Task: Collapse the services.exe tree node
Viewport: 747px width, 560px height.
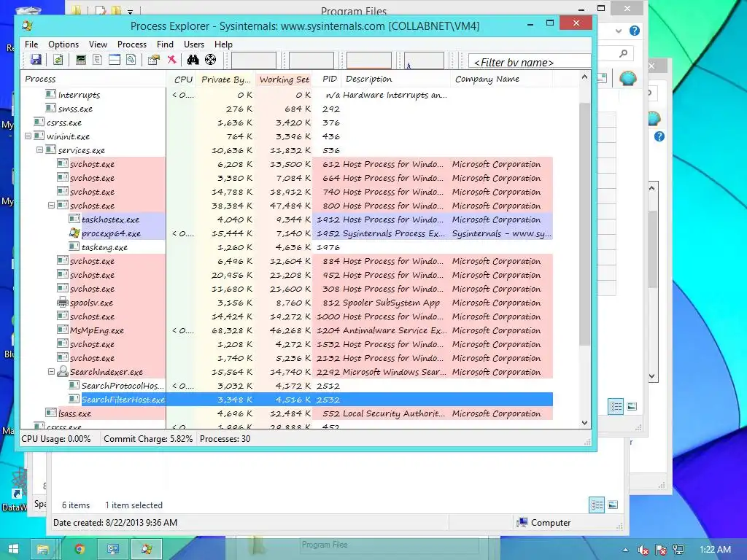Action: (39, 150)
